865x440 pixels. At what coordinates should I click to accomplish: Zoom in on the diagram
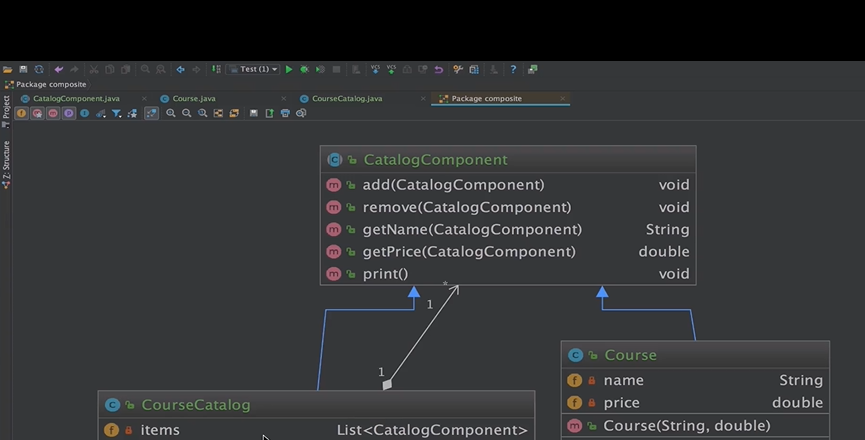click(170, 114)
